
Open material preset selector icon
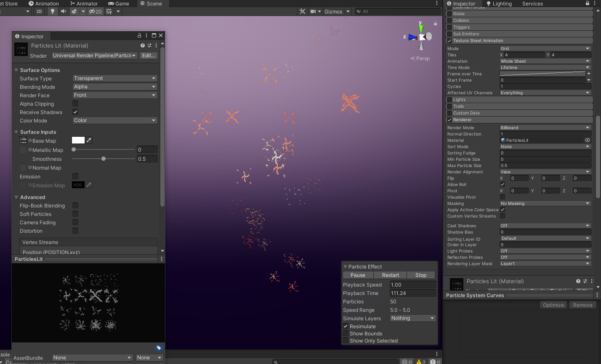pyautogui.click(x=149, y=45)
